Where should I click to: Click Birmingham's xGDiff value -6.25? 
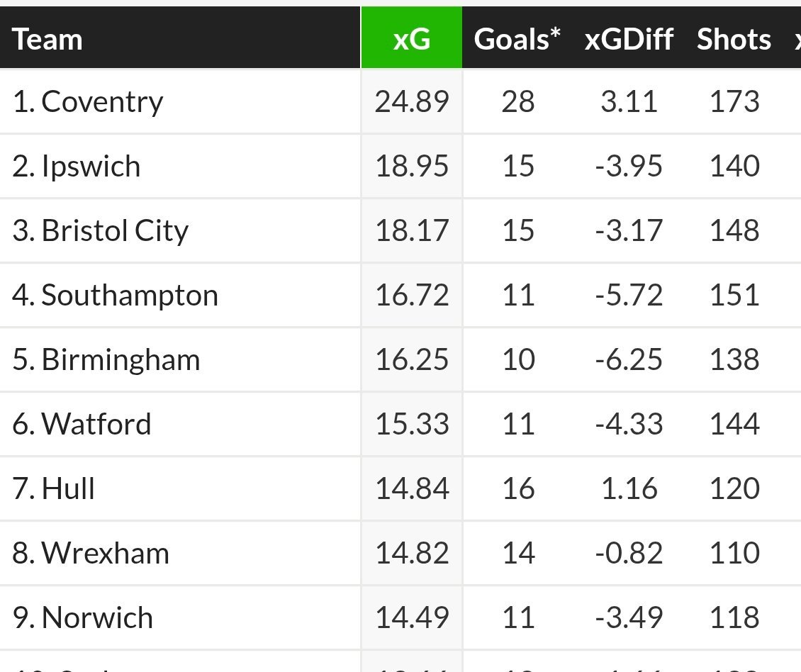629,360
